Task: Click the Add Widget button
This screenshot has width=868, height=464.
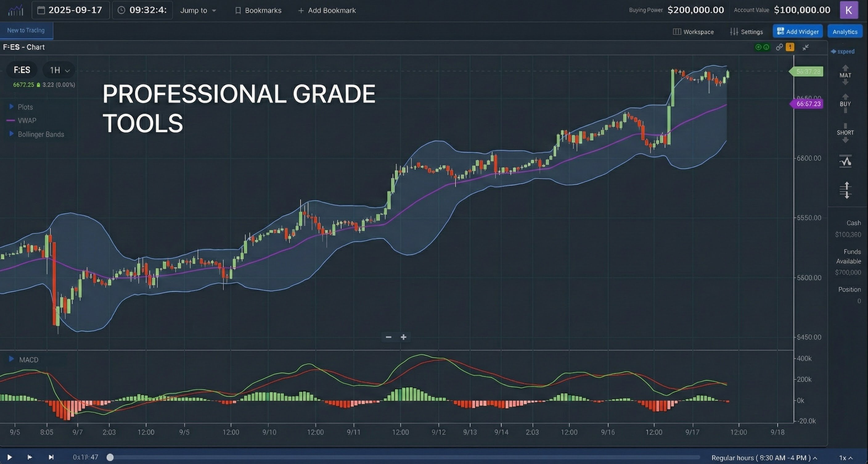Action: (x=798, y=31)
